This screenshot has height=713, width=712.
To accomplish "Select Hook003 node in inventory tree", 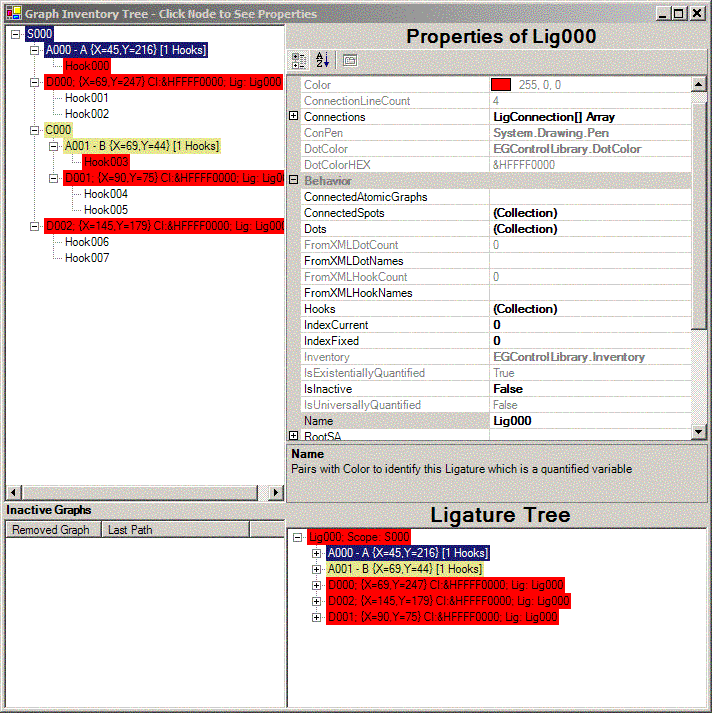I will click(x=106, y=162).
